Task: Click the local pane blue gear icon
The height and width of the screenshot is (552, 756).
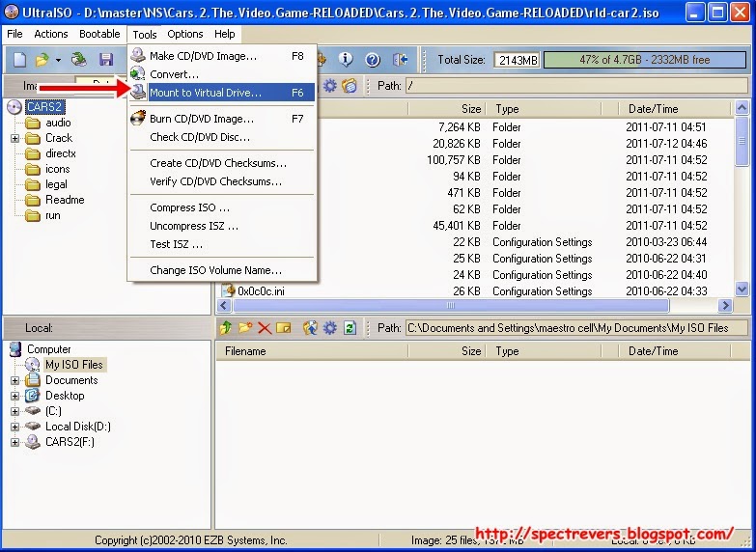Action: point(330,328)
